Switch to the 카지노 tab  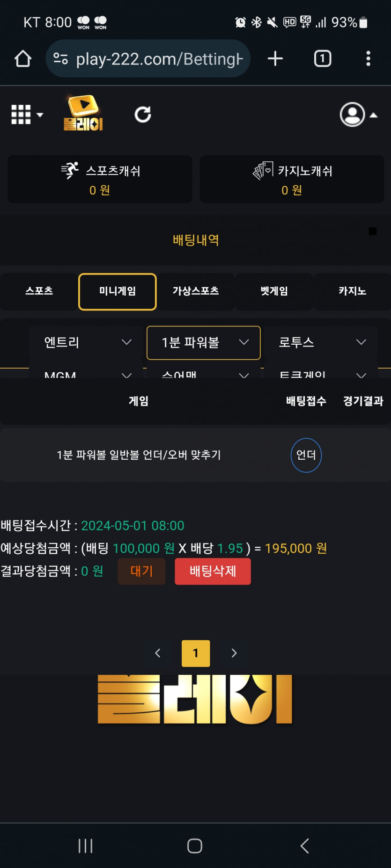(x=353, y=291)
